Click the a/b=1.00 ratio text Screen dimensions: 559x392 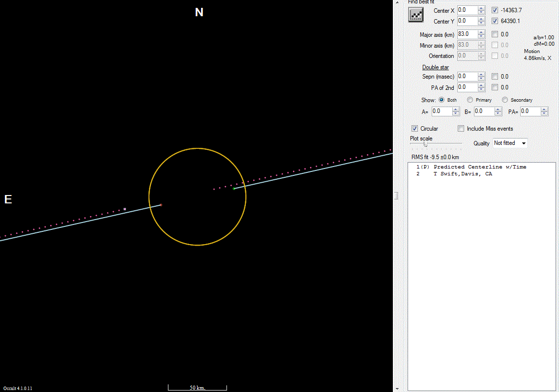pos(544,37)
